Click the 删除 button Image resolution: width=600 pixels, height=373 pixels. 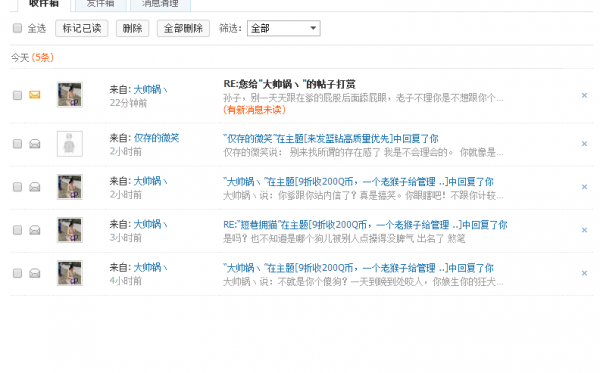132,28
